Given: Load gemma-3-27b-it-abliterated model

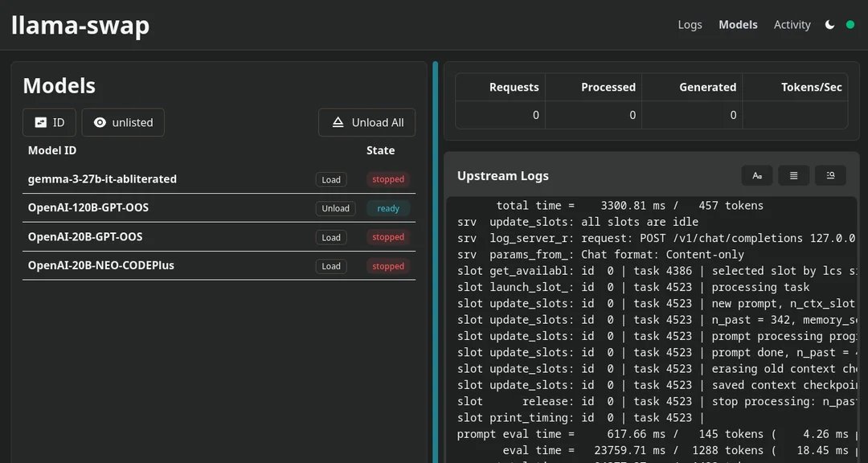Looking at the screenshot, I should 331,179.
